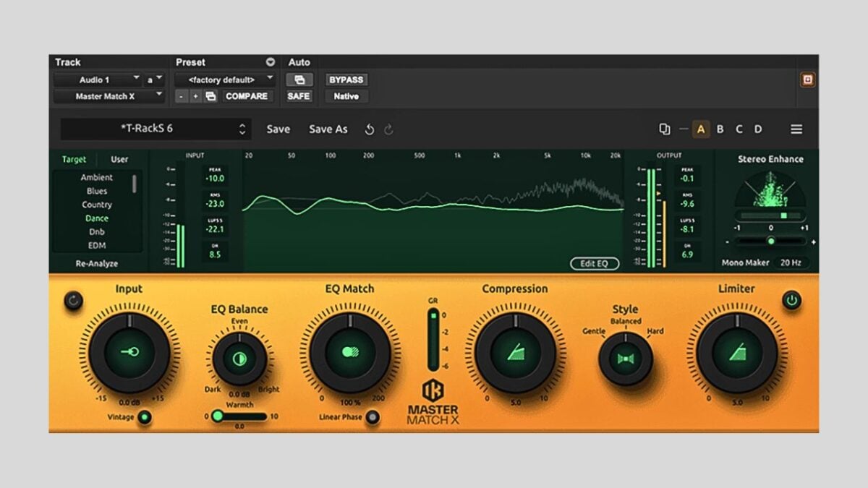868x488 pixels.
Task: Select Dnb from the Target genre list
Action: click(98, 231)
